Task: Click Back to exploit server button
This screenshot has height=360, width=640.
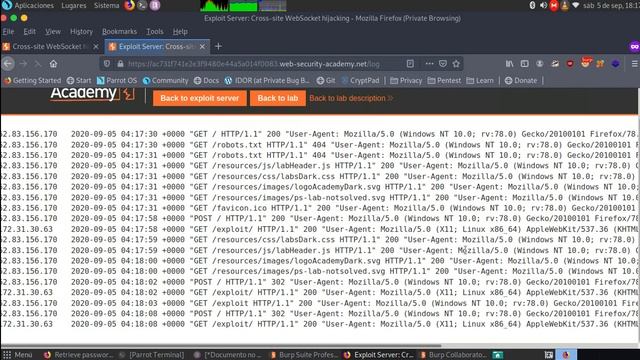Action: coord(200,98)
